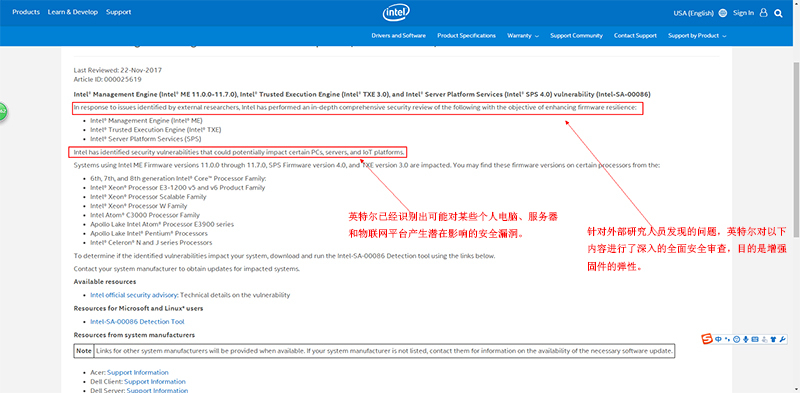Screen dimensions: 800x393
Task: Click the 'Note' label cell
Action: [x=84, y=351]
